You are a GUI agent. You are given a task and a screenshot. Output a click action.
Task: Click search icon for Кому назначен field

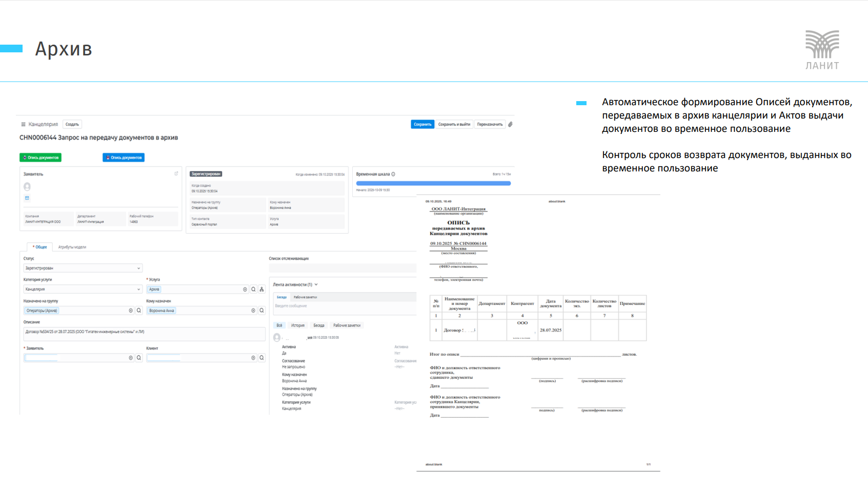point(261,310)
